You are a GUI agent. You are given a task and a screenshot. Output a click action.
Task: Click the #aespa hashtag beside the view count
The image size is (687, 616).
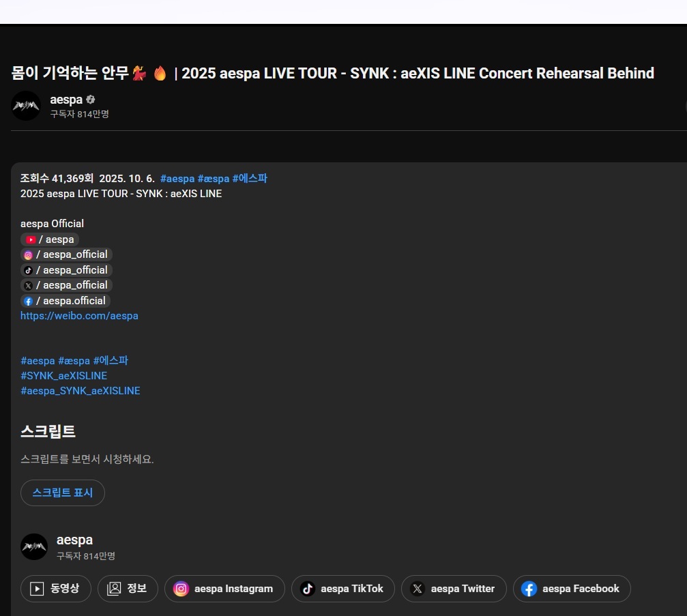pyautogui.click(x=177, y=179)
